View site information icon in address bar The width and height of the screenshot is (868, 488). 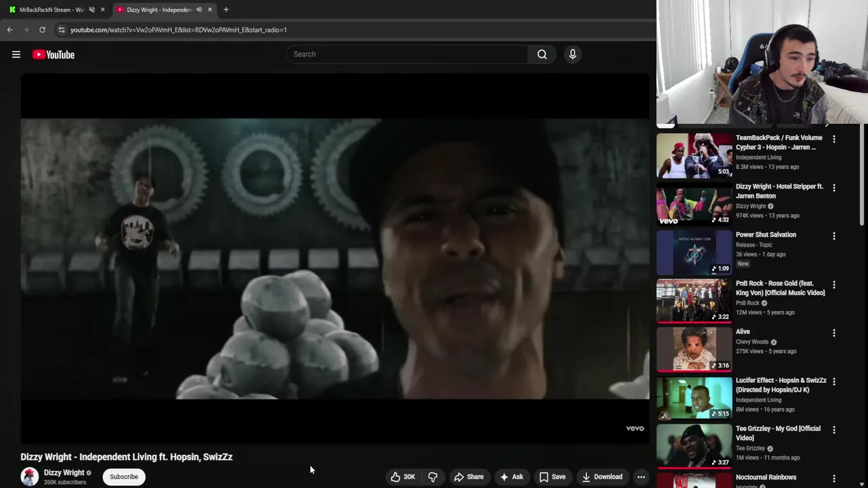62,30
